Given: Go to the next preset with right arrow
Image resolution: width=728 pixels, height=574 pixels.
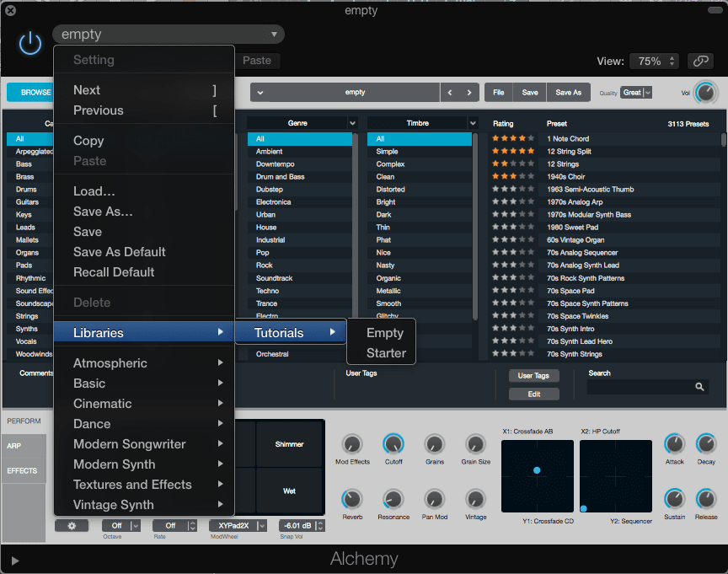Looking at the screenshot, I should (x=469, y=93).
